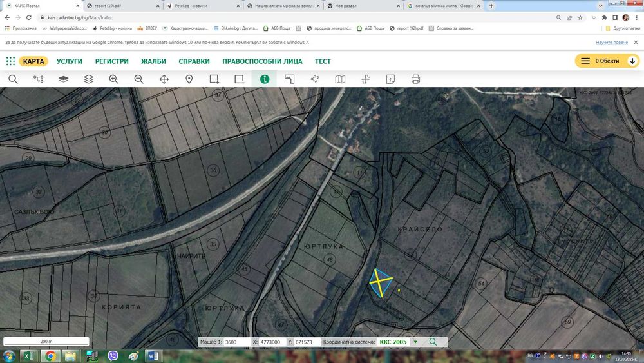
Task: Open the folded map icon tool
Action: tap(340, 79)
